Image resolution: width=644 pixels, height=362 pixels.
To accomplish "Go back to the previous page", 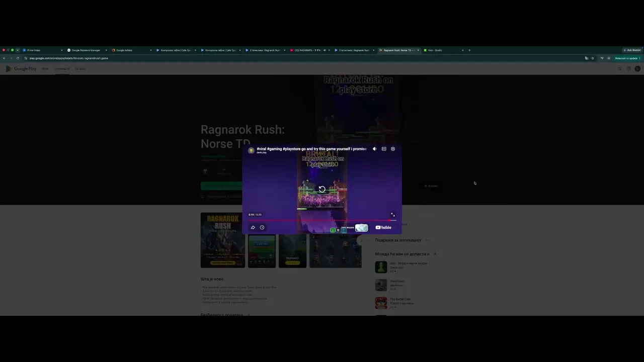I will click(4, 58).
